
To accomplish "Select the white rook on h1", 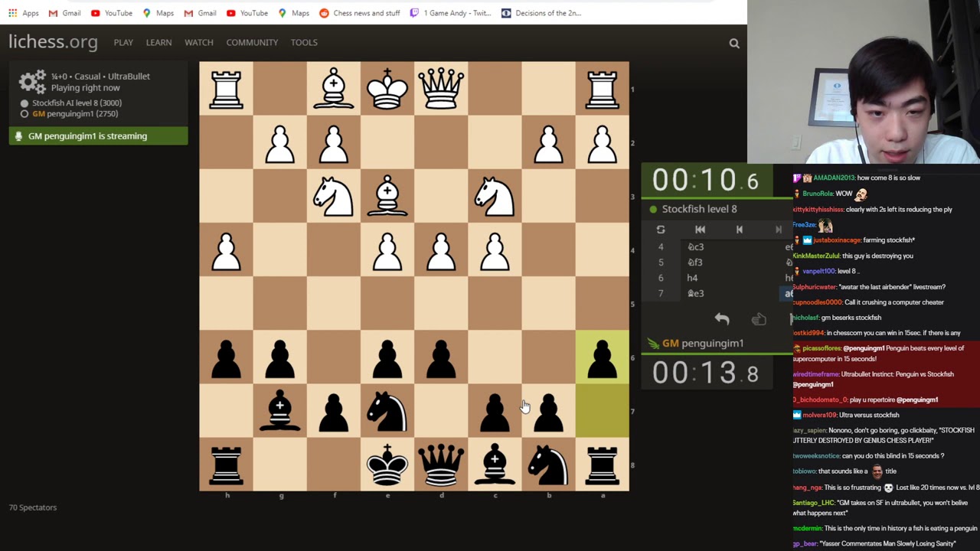I will click(x=227, y=89).
